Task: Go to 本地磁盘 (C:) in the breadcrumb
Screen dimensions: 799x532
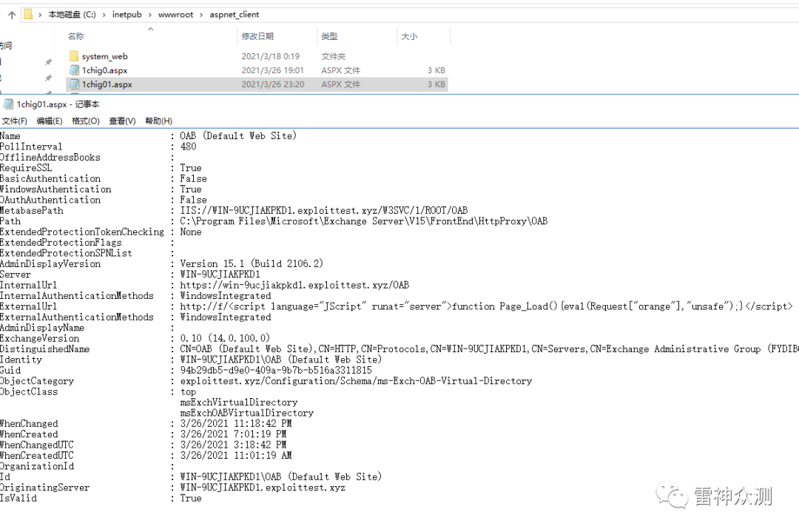Action: point(72,15)
